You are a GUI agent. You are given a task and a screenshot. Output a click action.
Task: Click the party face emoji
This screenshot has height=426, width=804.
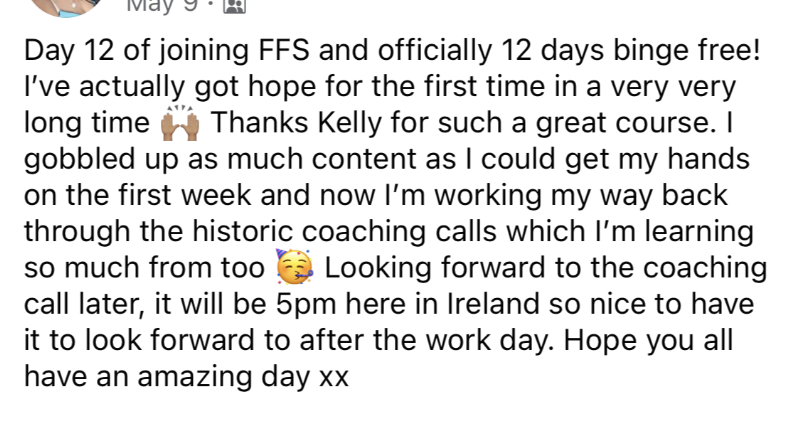(x=293, y=267)
